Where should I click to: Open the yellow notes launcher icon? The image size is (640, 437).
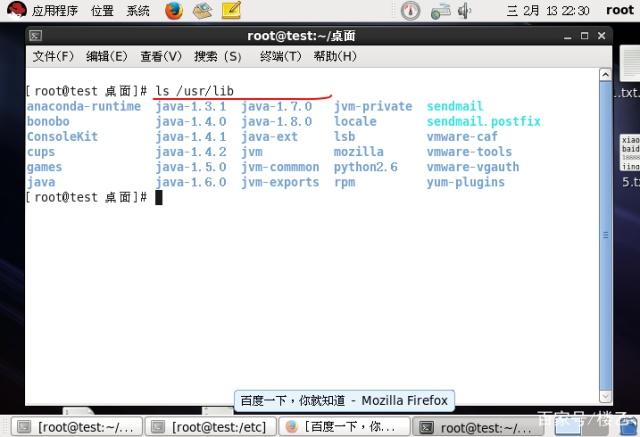pos(231,11)
